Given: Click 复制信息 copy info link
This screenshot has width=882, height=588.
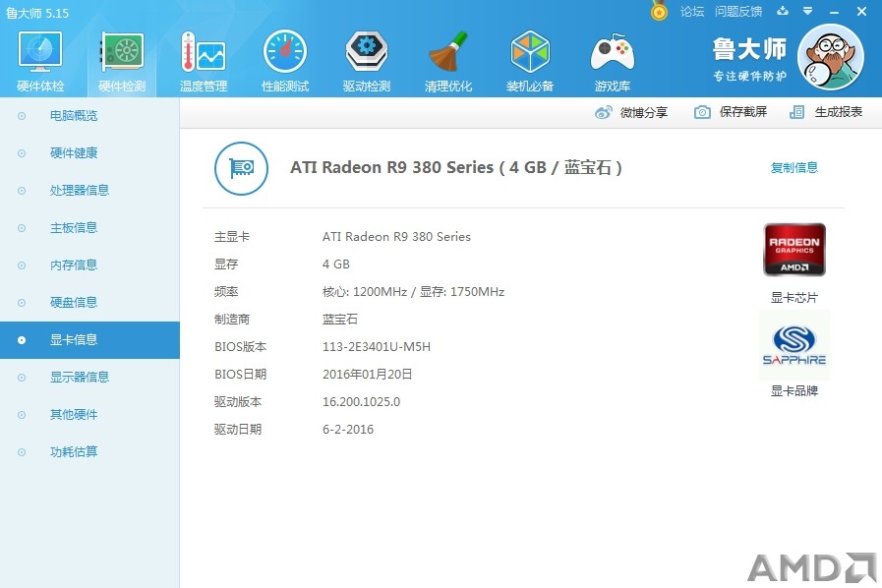Looking at the screenshot, I should [x=794, y=168].
